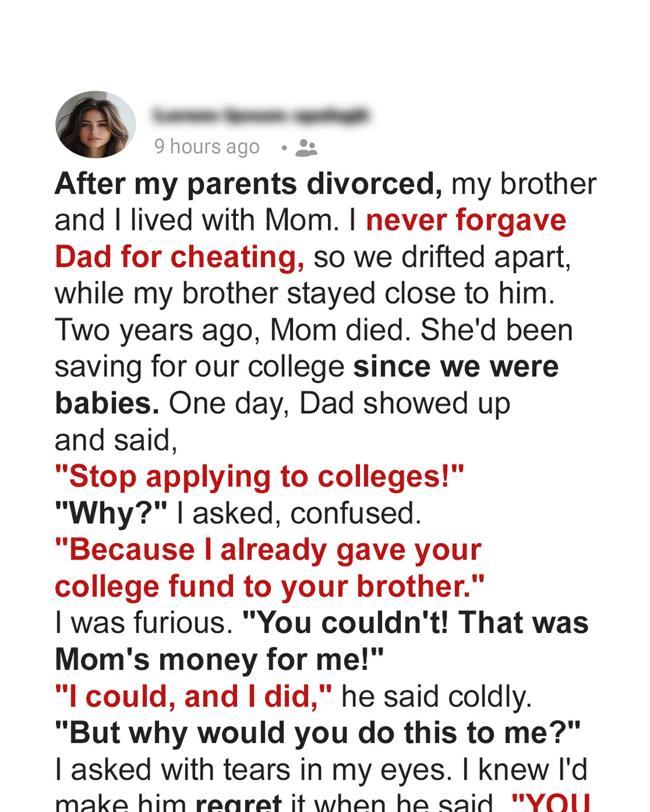Click 'Because I already gave your' line
This screenshot has width=650, height=812.
[x=268, y=550]
